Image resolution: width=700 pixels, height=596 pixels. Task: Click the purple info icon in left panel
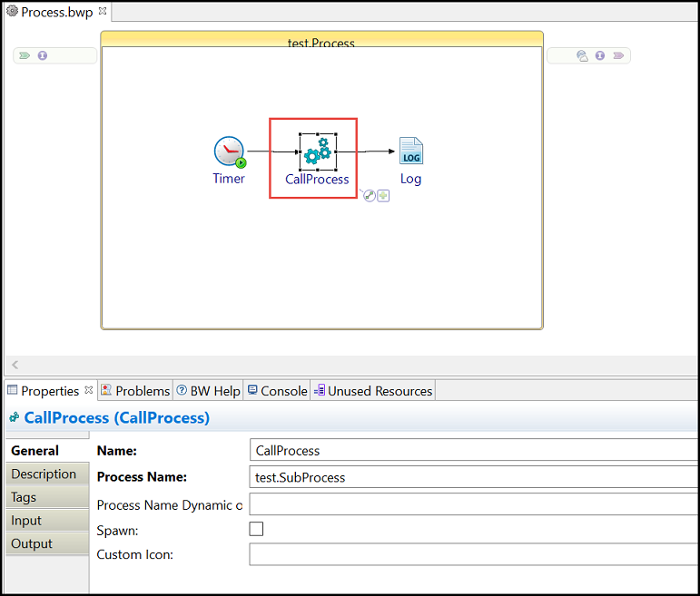[x=43, y=55]
